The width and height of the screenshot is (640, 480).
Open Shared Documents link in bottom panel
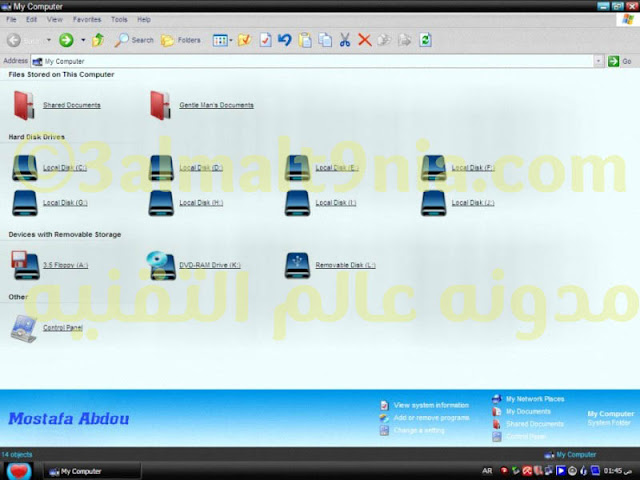[528, 424]
